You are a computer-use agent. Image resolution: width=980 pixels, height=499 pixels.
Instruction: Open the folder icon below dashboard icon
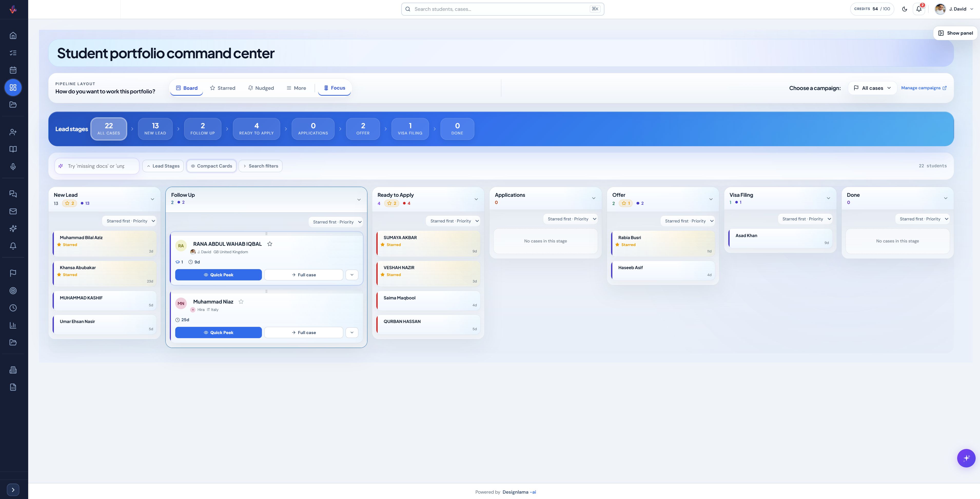point(13,105)
